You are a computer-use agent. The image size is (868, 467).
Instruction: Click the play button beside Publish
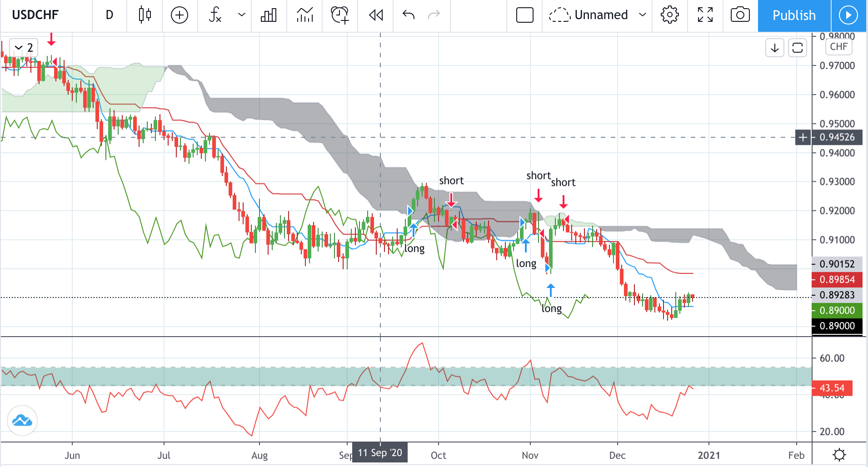click(848, 15)
